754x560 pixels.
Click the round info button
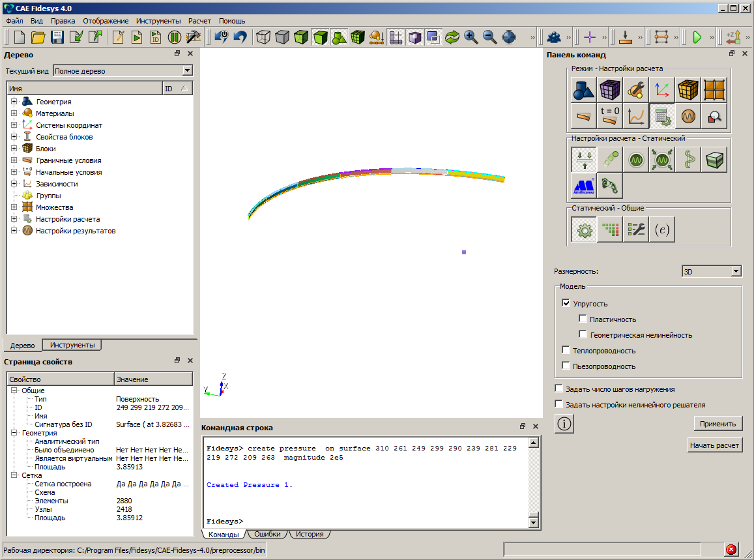(x=564, y=424)
